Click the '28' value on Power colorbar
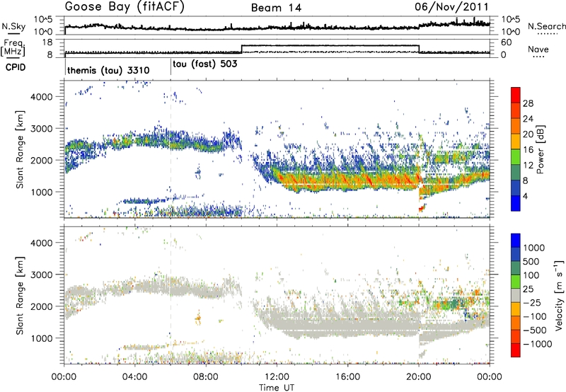The image size is (566, 392). (x=528, y=103)
